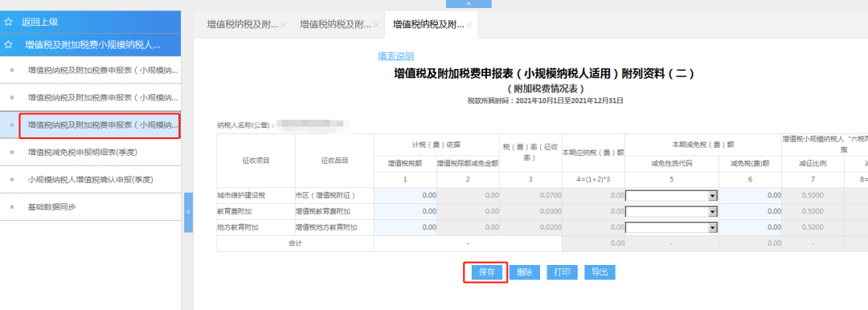Viewport: 868px width, 310px height.
Task: Open 小规模纳税人增值税确认申报(季度)
Action: 90,179
